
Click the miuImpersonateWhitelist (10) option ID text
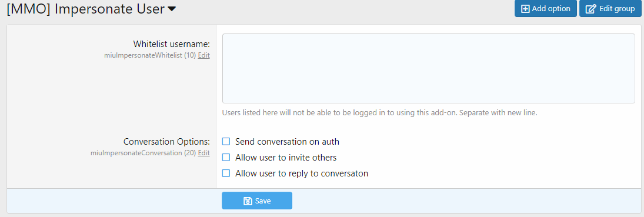tap(150, 55)
